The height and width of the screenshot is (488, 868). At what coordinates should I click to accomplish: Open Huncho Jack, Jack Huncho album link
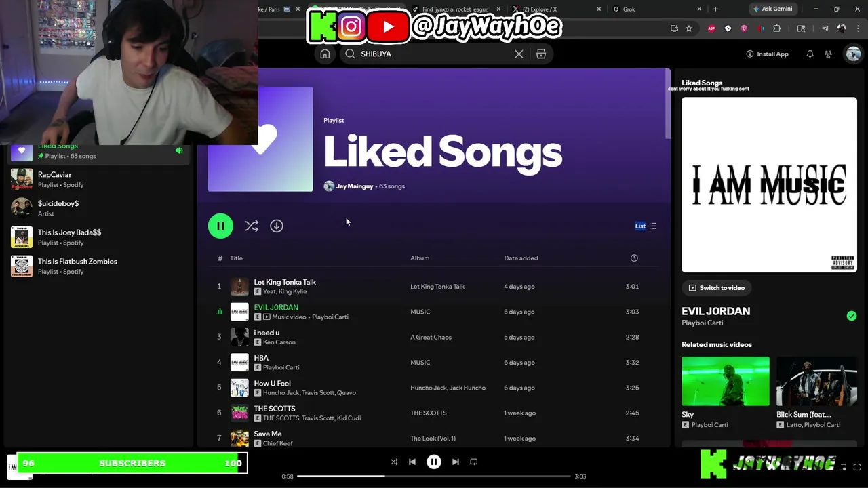point(448,388)
